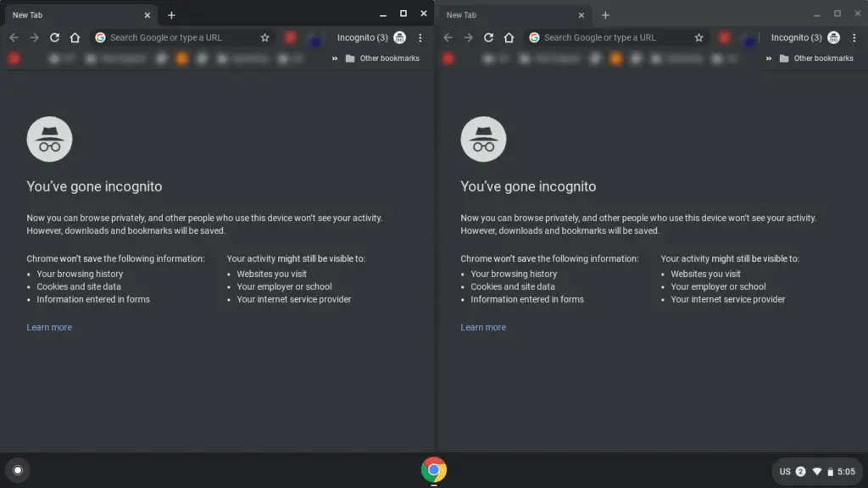Image resolution: width=868 pixels, height=488 pixels.
Task: Open the Wi-Fi status icon in the tray
Action: [x=817, y=472]
